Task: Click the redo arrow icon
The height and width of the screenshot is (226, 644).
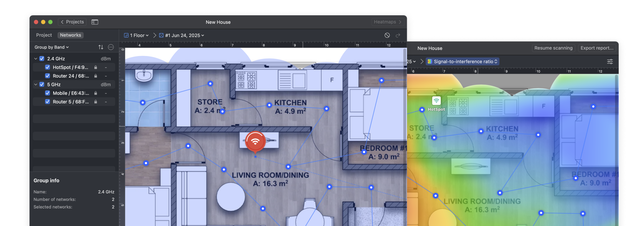Action: click(x=398, y=35)
